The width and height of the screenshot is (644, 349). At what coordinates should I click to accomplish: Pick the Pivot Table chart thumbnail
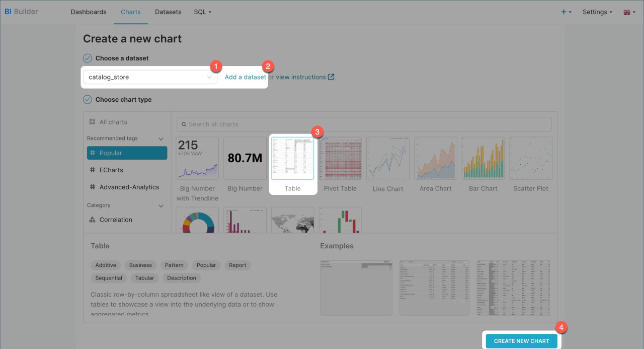pos(340,158)
